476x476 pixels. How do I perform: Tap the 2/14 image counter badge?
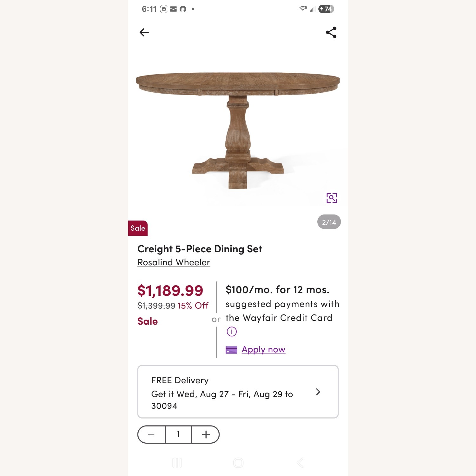click(x=329, y=222)
